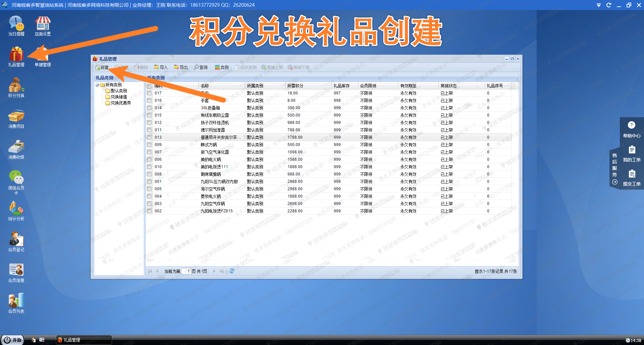
Task: Go to the next page of gifts
Action: coord(214,271)
